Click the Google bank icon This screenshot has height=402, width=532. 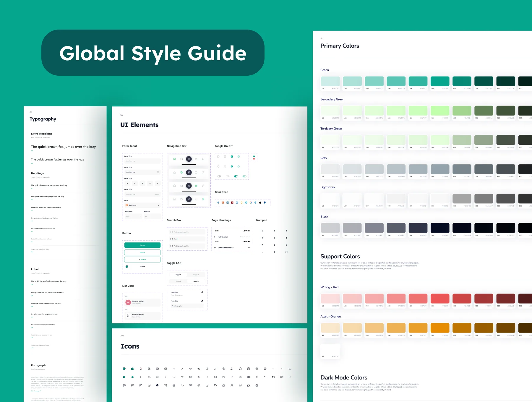pos(251,202)
